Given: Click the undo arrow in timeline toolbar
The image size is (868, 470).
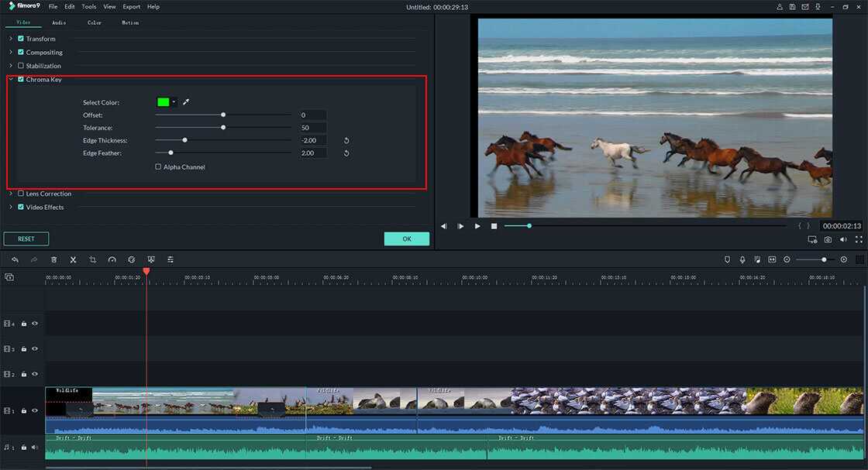Looking at the screenshot, I should 15,259.
